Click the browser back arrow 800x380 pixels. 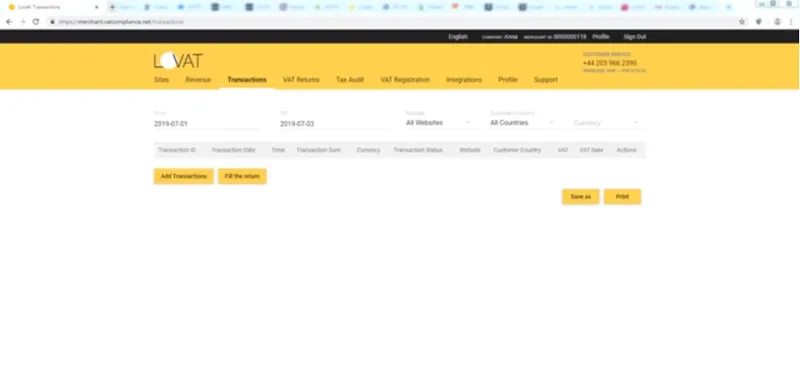tap(9, 22)
